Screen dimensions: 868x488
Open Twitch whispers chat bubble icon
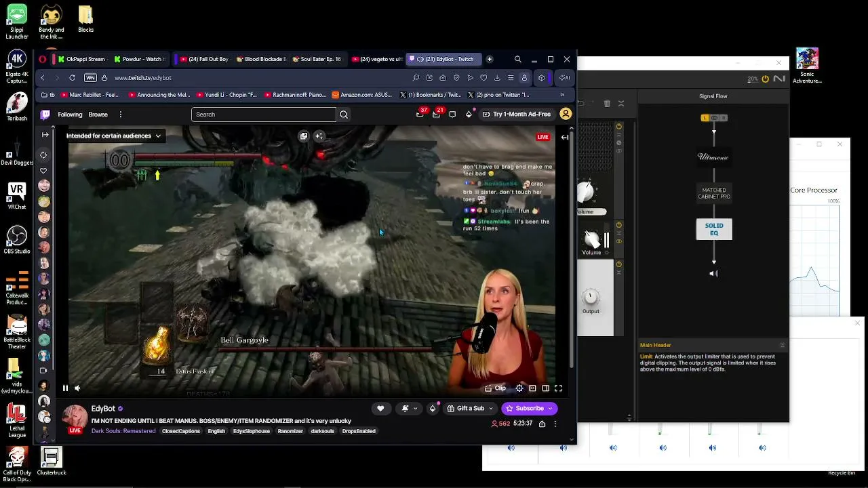pyautogui.click(x=452, y=115)
